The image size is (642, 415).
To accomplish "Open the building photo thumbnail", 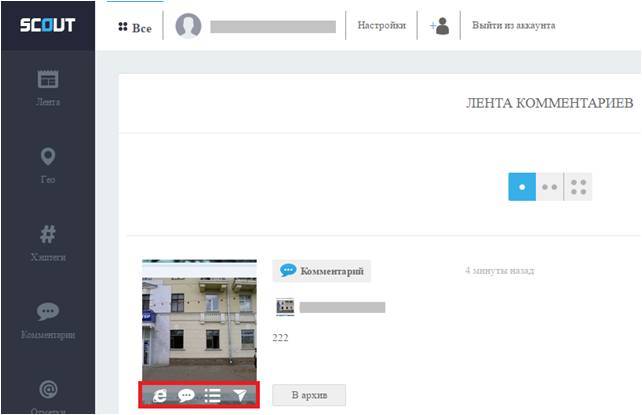I will [x=199, y=320].
